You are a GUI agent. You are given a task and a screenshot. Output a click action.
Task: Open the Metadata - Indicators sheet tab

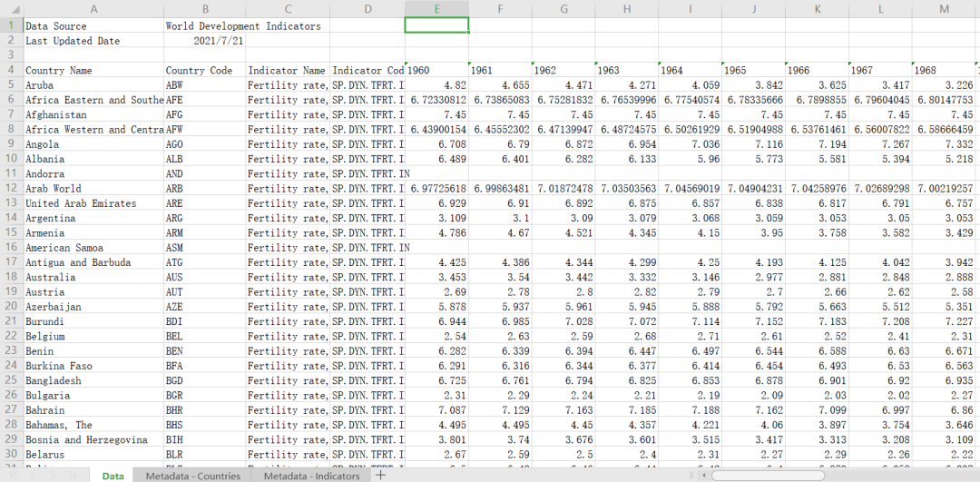click(x=311, y=476)
